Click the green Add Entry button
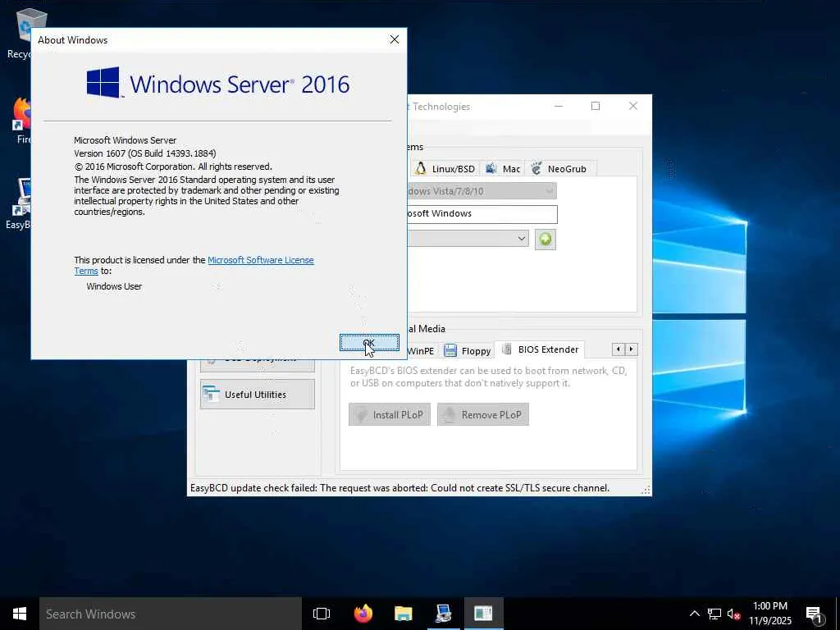The height and width of the screenshot is (630, 840). 546,239
